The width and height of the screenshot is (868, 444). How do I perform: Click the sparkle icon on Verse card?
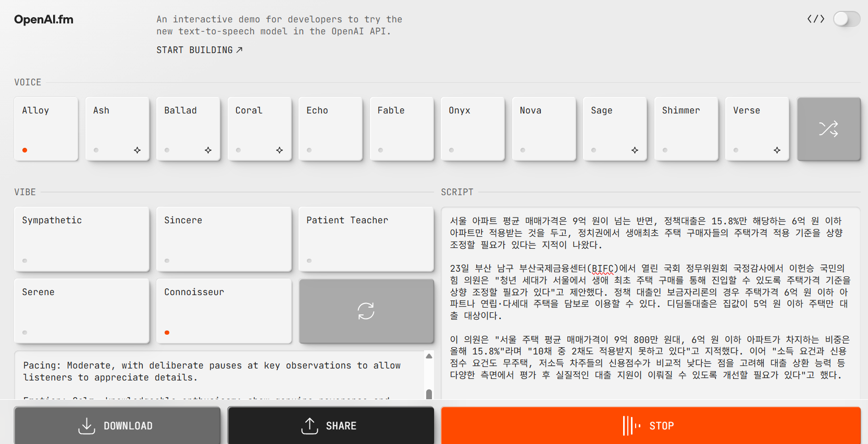[x=777, y=150]
